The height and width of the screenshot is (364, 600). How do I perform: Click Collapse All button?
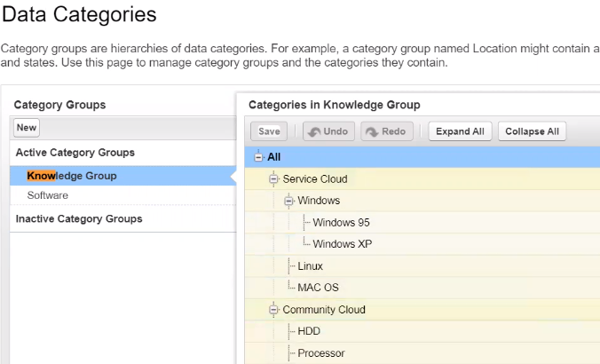[532, 131]
